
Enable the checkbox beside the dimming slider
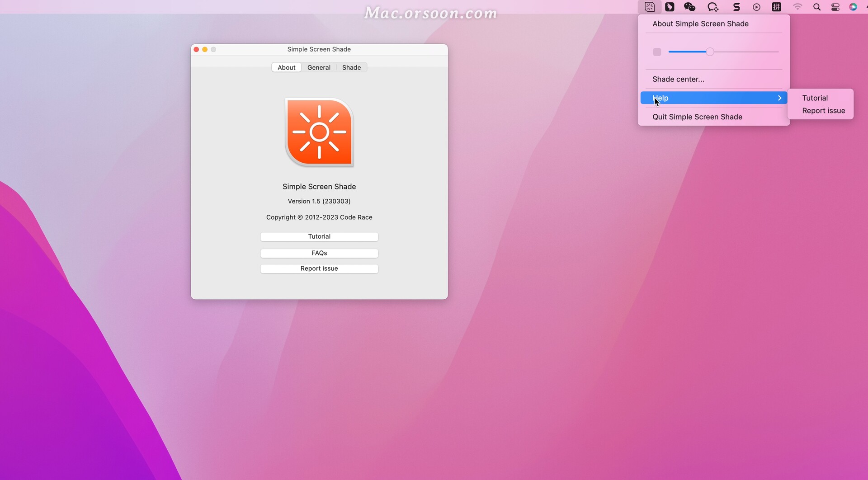[657, 52]
